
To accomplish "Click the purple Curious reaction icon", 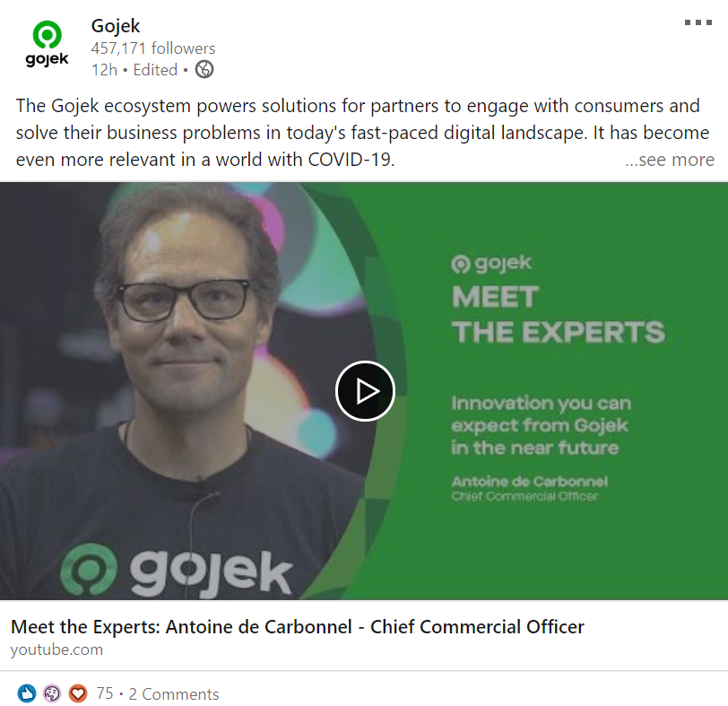I will (52, 693).
